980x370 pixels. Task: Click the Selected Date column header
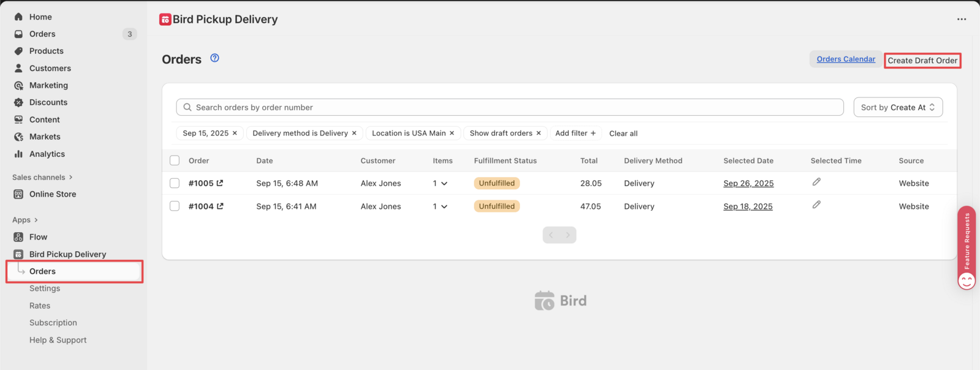(748, 160)
